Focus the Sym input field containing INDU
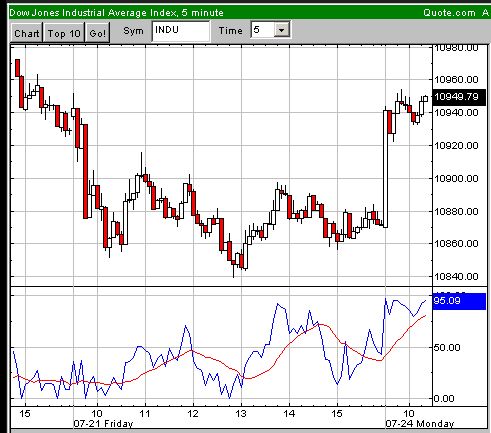Image resolution: width=491 pixels, height=433 pixels. 181,31
